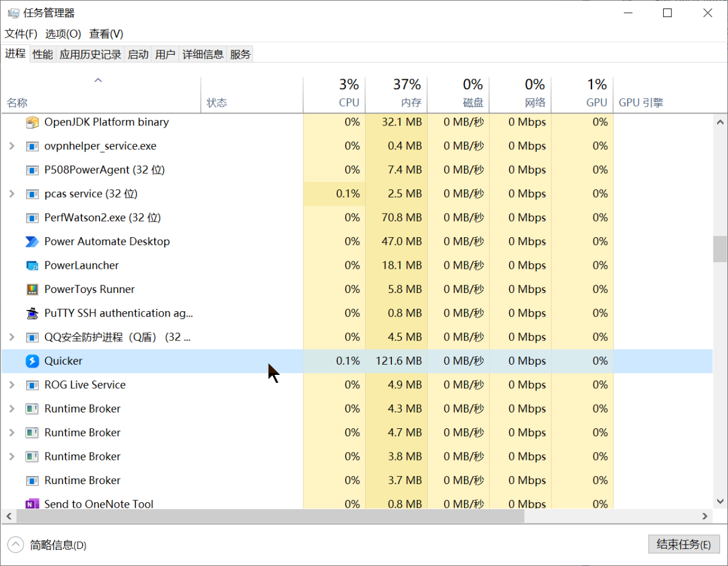
Task: Sort by the GPU 1% column header
Action: coord(583,94)
